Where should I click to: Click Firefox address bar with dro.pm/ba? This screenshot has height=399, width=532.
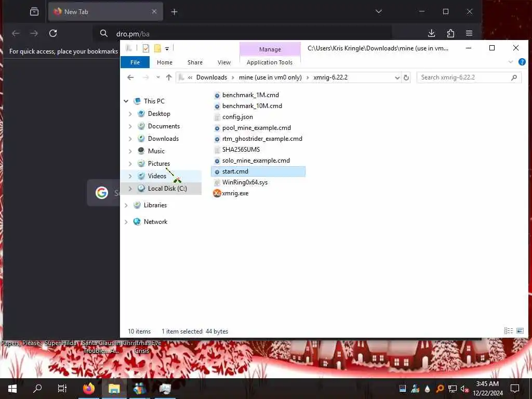(243, 34)
